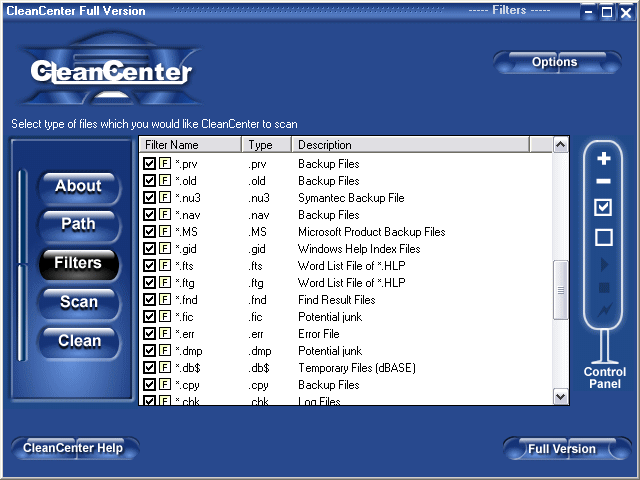Image resolution: width=640 pixels, height=480 pixels.
Task: Click the F icon of the *.fnd row
Action: [x=165, y=300]
